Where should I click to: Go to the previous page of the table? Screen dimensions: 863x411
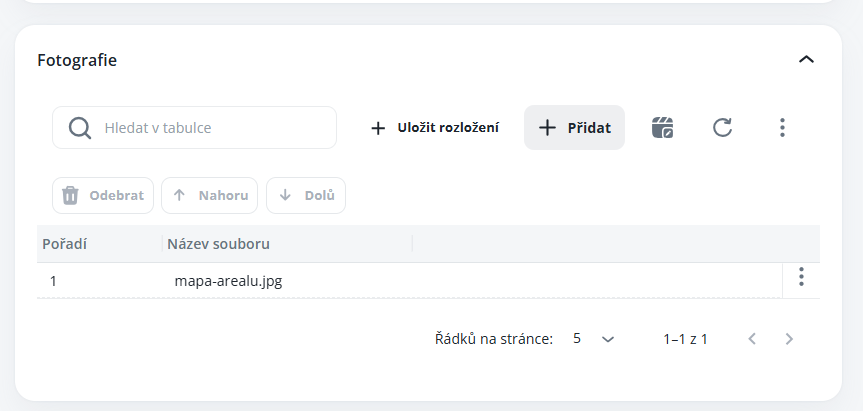point(752,339)
